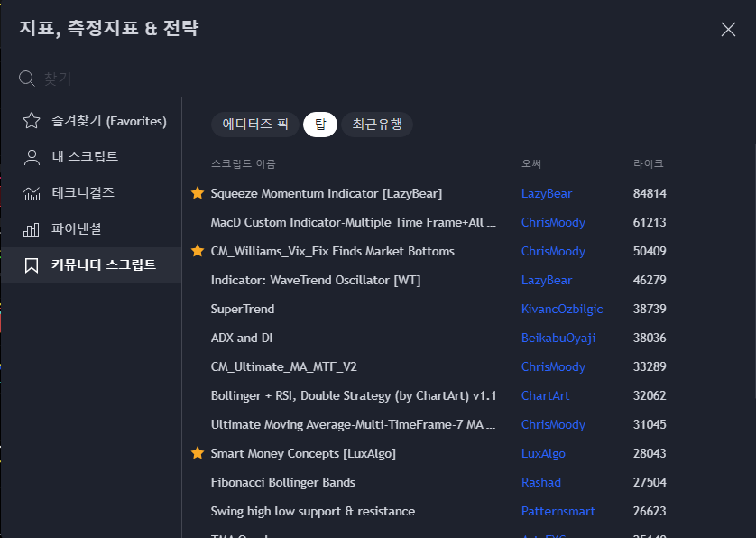Open LazyBear link beside WaveTrend Oscillator

pos(547,281)
